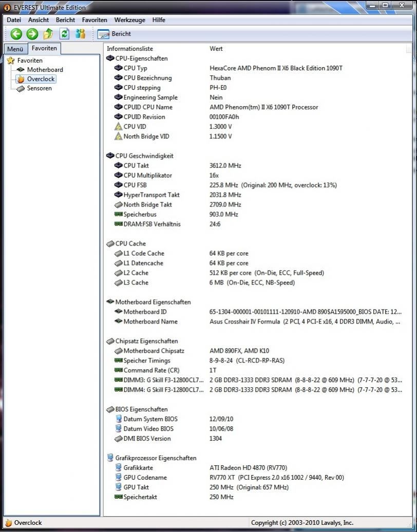The image size is (417, 532).
Task: Select Sensoren in the favorites tree
Action: (40, 88)
